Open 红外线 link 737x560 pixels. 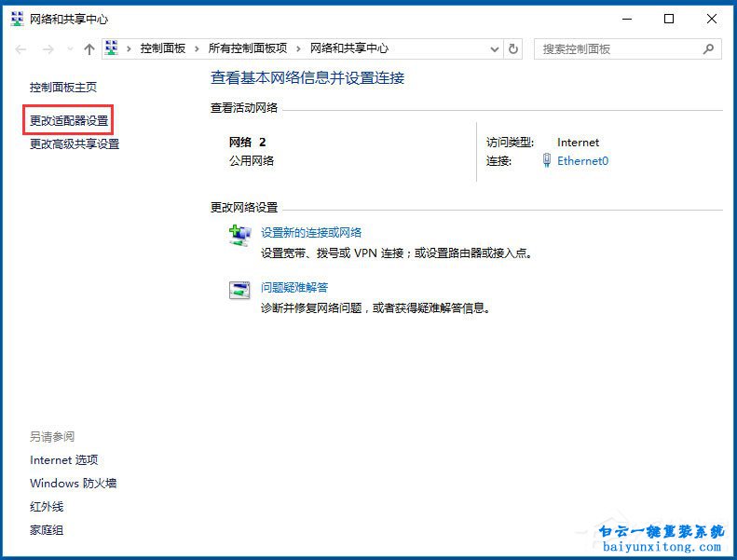(47, 507)
